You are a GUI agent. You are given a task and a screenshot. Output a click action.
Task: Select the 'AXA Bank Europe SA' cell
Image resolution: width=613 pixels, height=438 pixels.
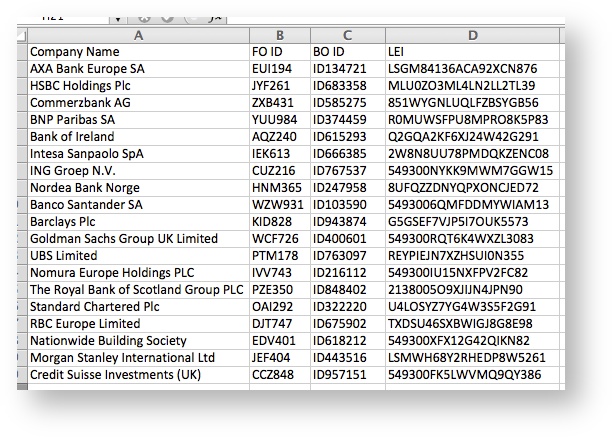tap(138, 69)
